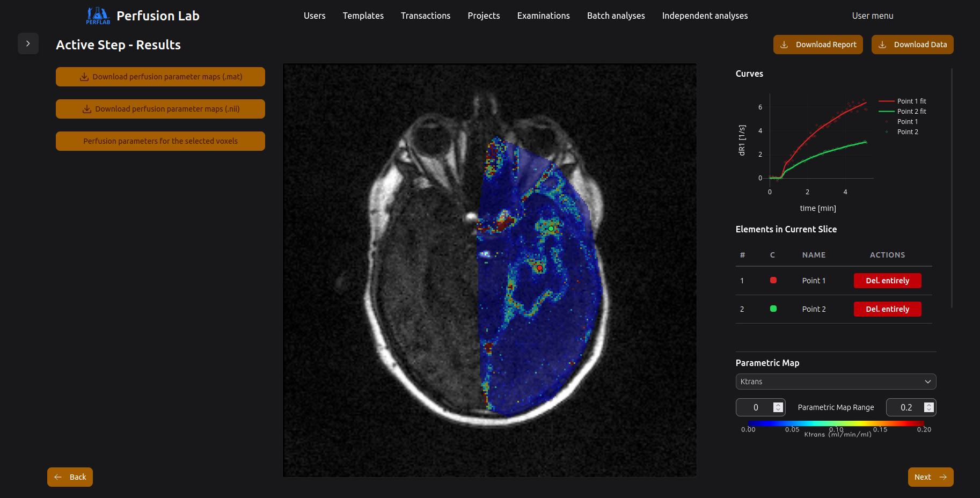Expand the left sidebar chevron
The height and width of the screenshot is (498, 980).
pyautogui.click(x=28, y=43)
